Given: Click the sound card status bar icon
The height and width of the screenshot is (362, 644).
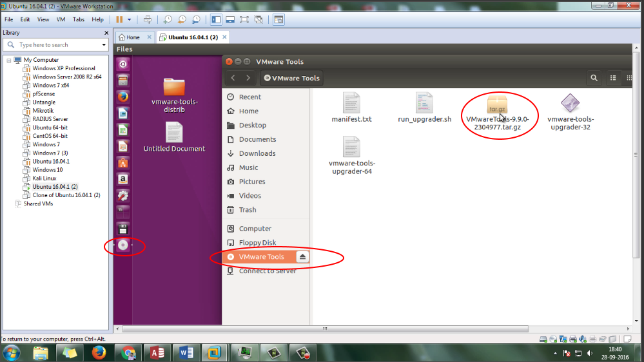Looking at the screenshot, I should click(583, 339).
